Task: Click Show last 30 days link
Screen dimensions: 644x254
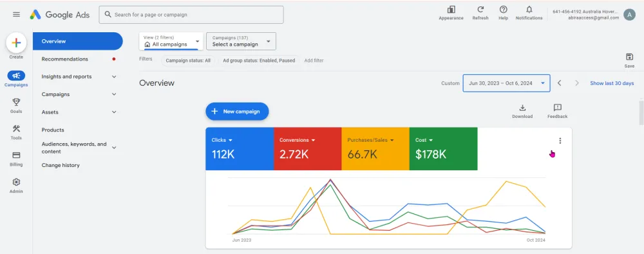Action: (x=612, y=83)
